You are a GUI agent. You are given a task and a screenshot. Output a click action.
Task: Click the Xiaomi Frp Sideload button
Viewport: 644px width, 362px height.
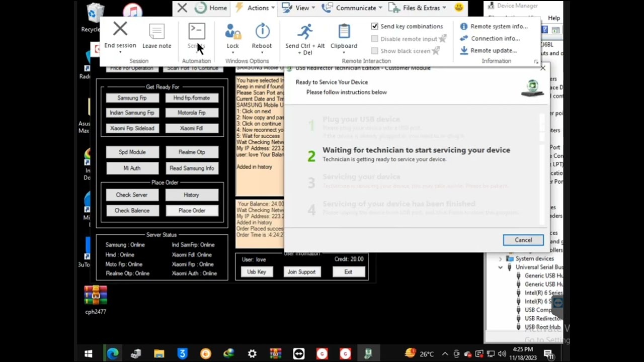tap(132, 128)
